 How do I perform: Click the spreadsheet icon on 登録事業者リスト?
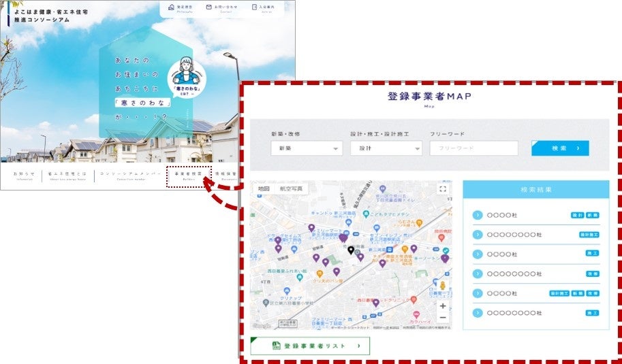277,346
